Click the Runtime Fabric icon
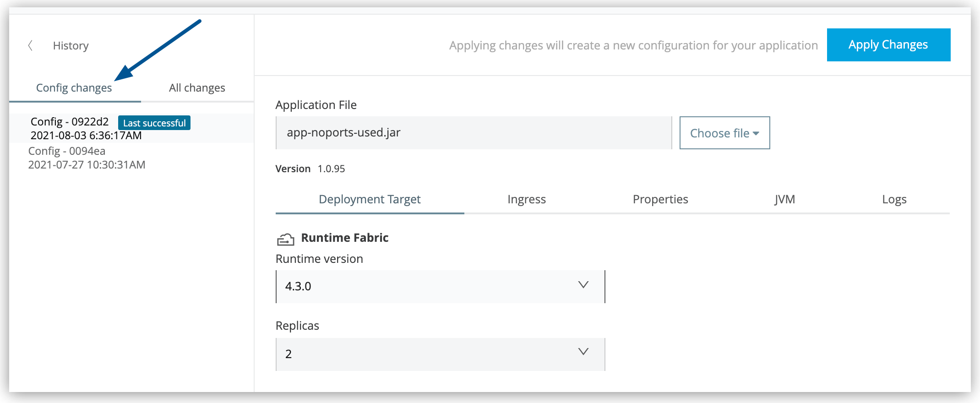980x403 pixels. click(285, 239)
